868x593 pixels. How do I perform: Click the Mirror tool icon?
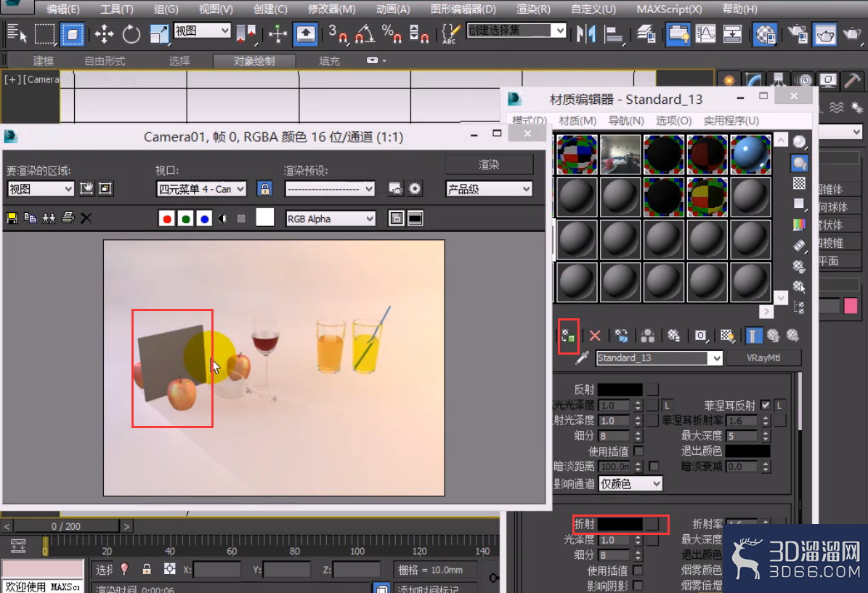(586, 34)
